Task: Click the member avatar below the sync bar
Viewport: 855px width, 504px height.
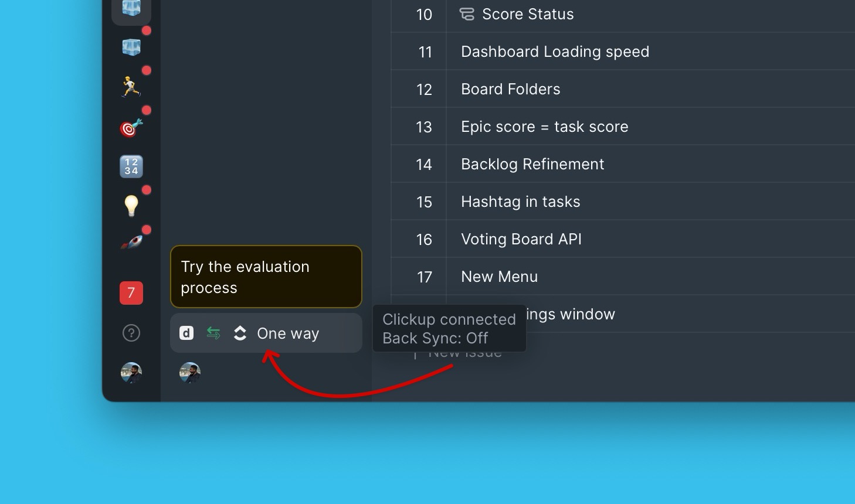Action: tap(190, 373)
